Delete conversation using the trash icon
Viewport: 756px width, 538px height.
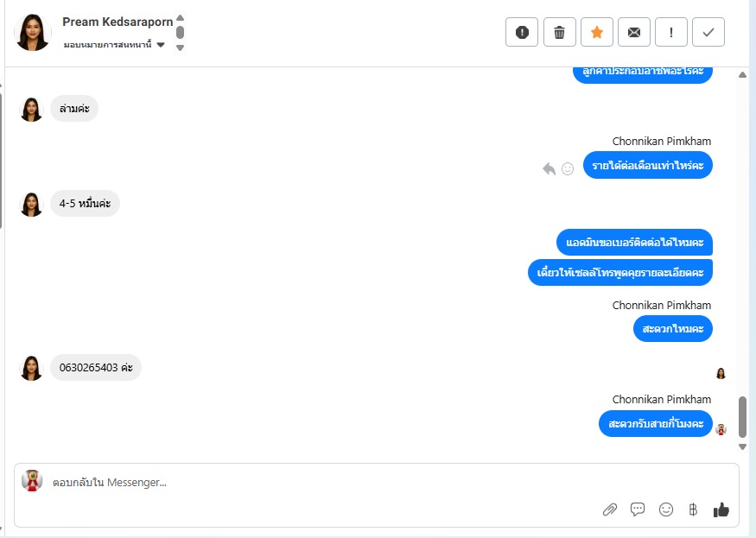click(x=559, y=32)
